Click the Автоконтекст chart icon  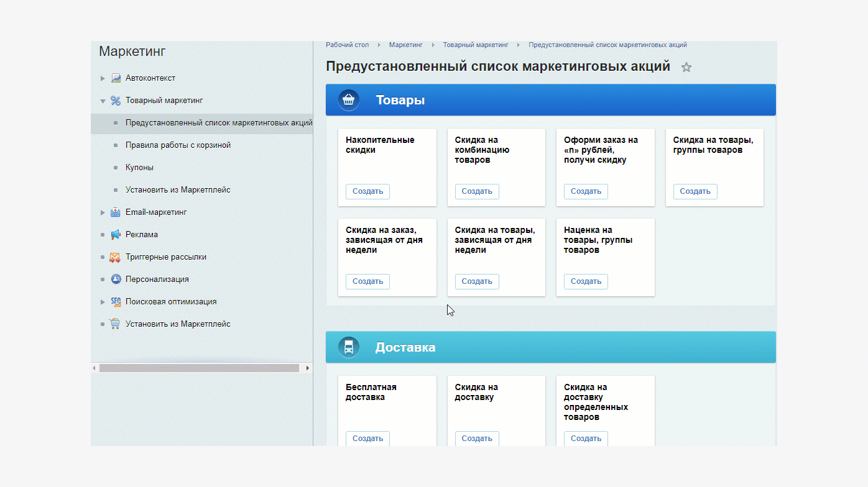point(116,78)
